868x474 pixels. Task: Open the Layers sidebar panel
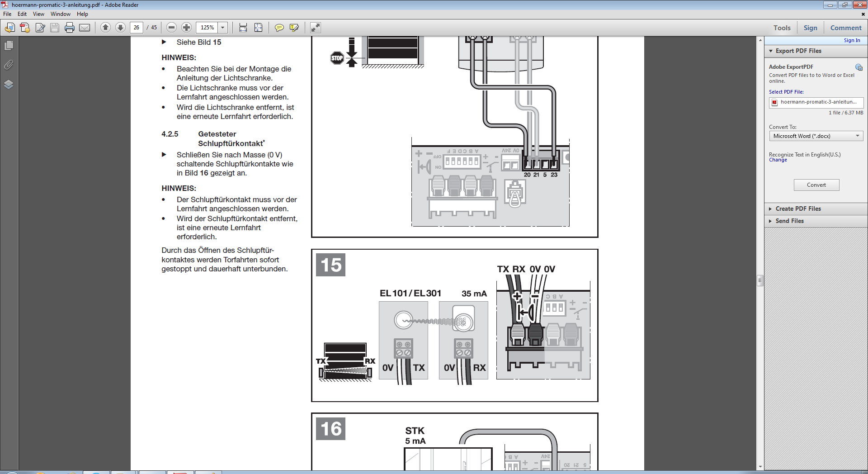point(9,85)
